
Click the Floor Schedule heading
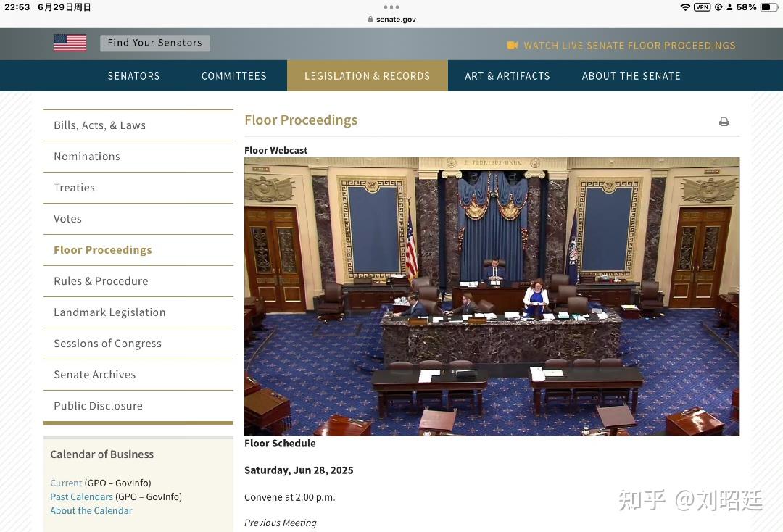point(280,443)
